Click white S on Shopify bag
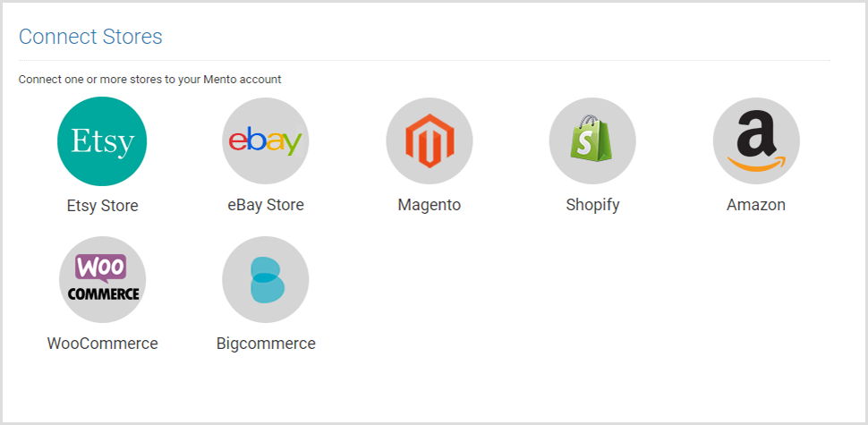The width and height of the screenshot is (868, 425). (584, 144)
